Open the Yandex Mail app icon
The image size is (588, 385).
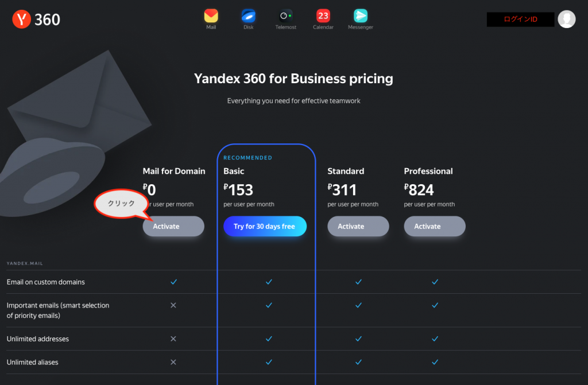211,15
